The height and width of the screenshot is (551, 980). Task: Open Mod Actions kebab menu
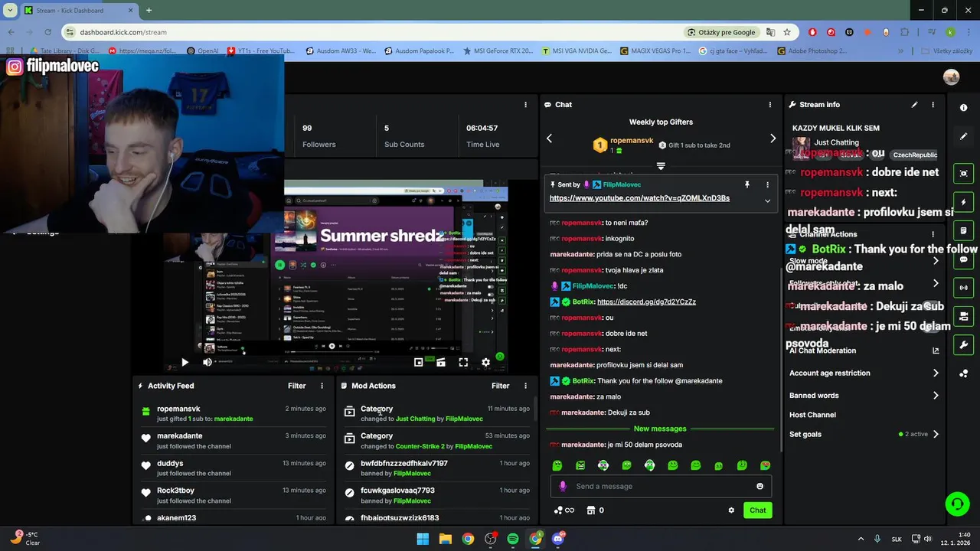tap(525, 386)
